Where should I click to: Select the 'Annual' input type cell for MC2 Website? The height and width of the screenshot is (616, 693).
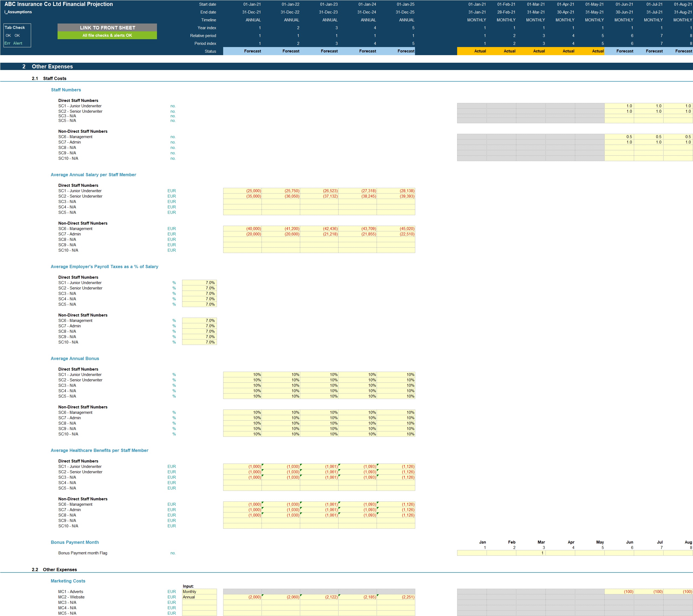[199, 597]
